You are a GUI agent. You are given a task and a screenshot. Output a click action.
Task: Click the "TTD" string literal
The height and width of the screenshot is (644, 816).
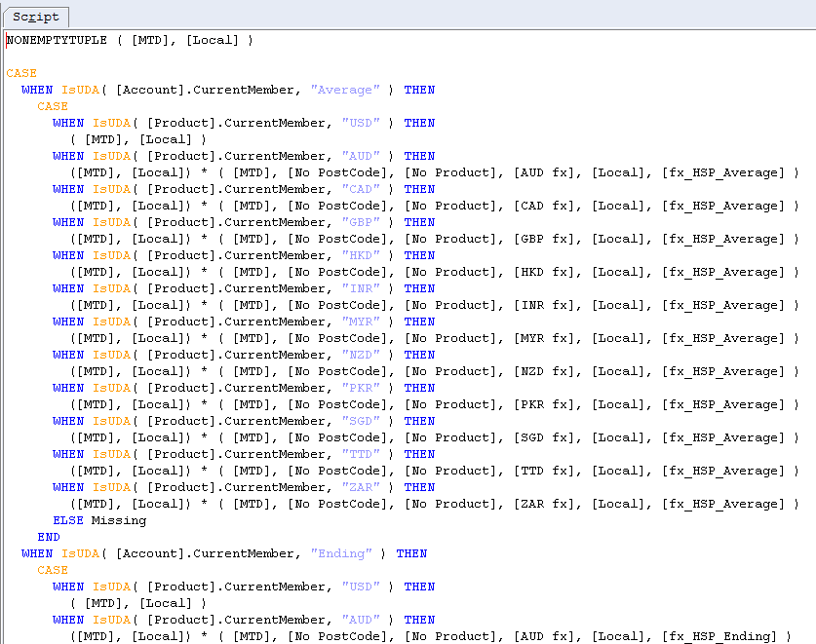[x=361, y=454]
